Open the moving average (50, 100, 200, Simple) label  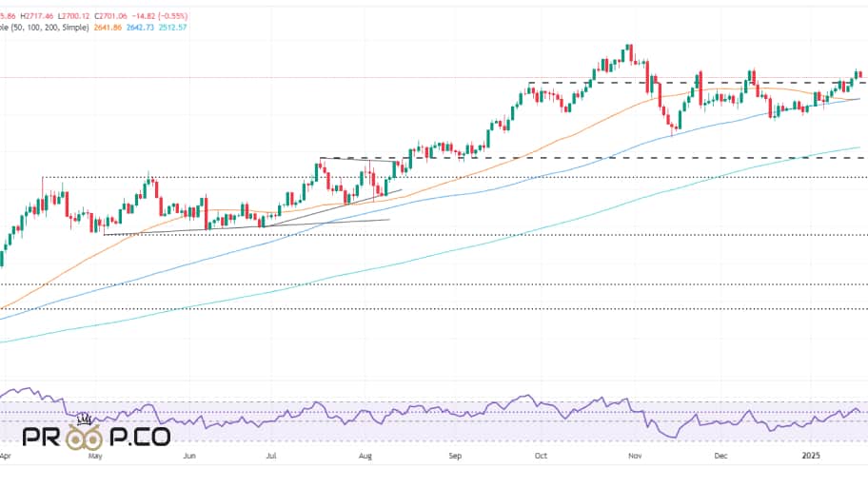click(45, 27)
